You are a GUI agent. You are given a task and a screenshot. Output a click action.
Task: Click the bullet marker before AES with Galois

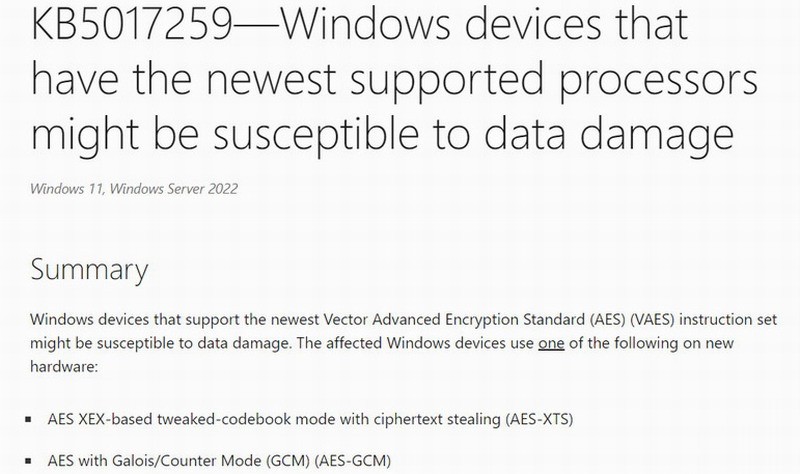[x=34, y=463]
